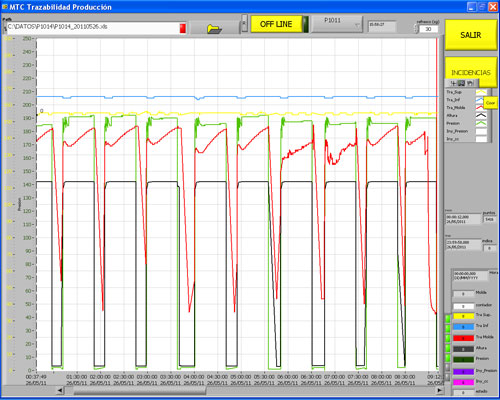The height and width of the screenshot is (400, 500).
Task: Click the small selector left of OFF LINE
Action: point(244,23)
